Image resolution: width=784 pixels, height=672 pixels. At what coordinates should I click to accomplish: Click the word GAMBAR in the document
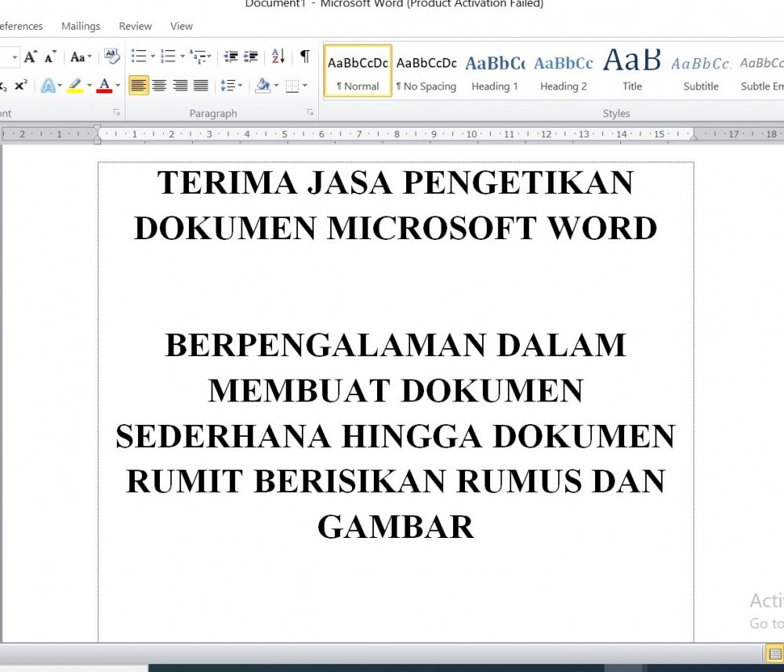point(396,527)
